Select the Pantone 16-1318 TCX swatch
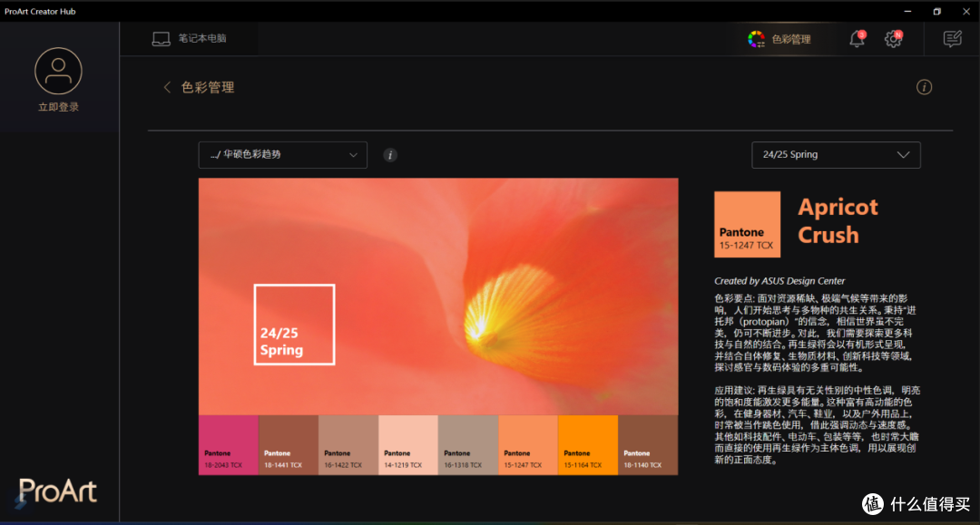 pos(468,445)
